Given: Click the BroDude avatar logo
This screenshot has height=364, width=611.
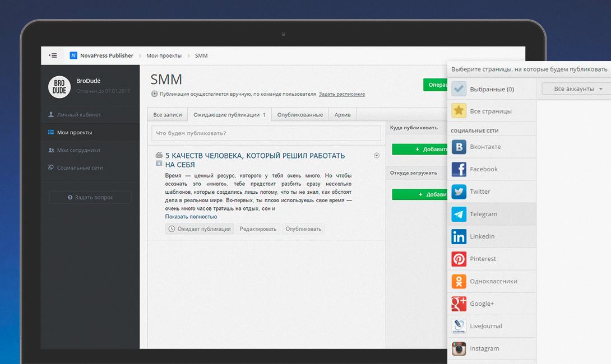Looking at the screenshot, I should pyautogui.click(x=59, y=87).
